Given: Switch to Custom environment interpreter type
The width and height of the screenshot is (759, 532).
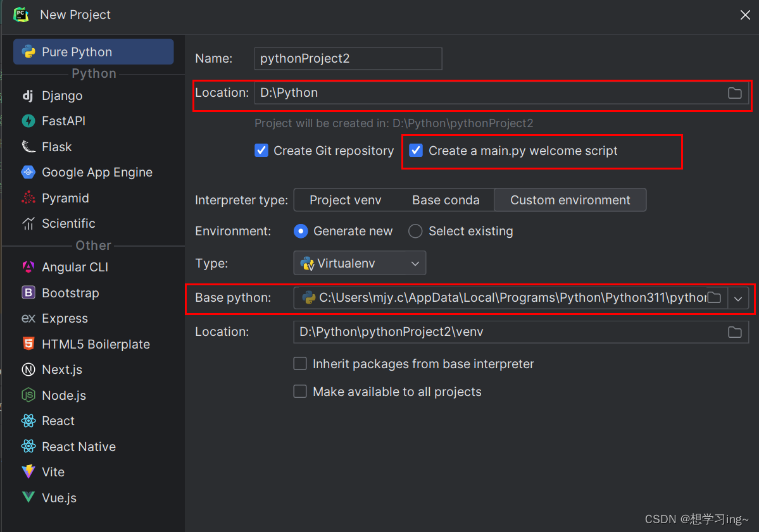Looking at the screenshot, I should [x=570, y=201].
